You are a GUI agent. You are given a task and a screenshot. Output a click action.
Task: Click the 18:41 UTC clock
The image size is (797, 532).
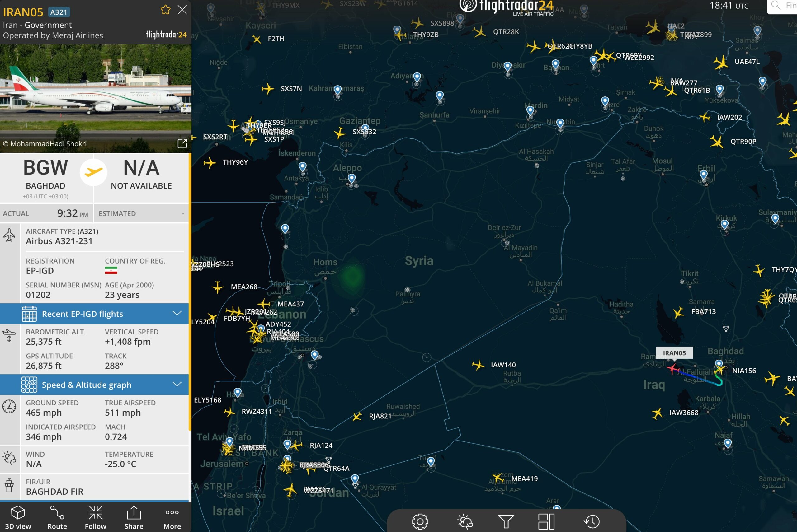pyautogui.click(x=729, y=6)
